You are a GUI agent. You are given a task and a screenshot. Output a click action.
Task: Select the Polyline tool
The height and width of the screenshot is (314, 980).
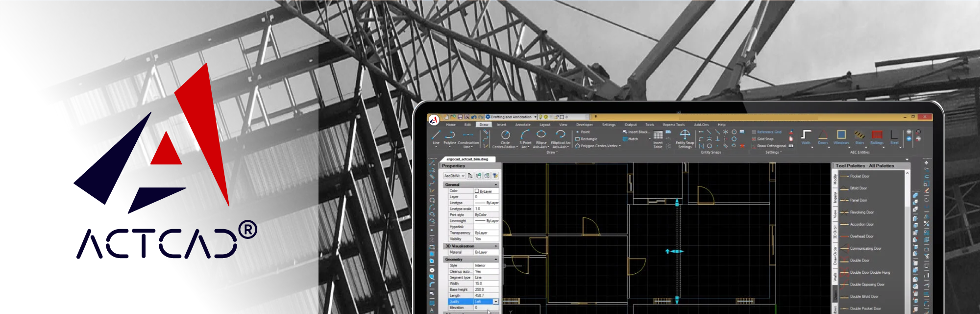(x=450, y=137)
